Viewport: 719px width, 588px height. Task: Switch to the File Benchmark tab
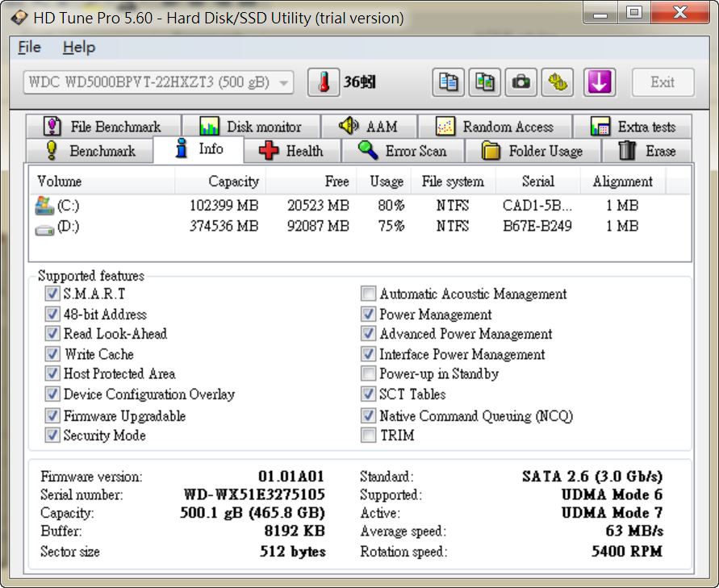pyautogui.click(x=103, y=127)
